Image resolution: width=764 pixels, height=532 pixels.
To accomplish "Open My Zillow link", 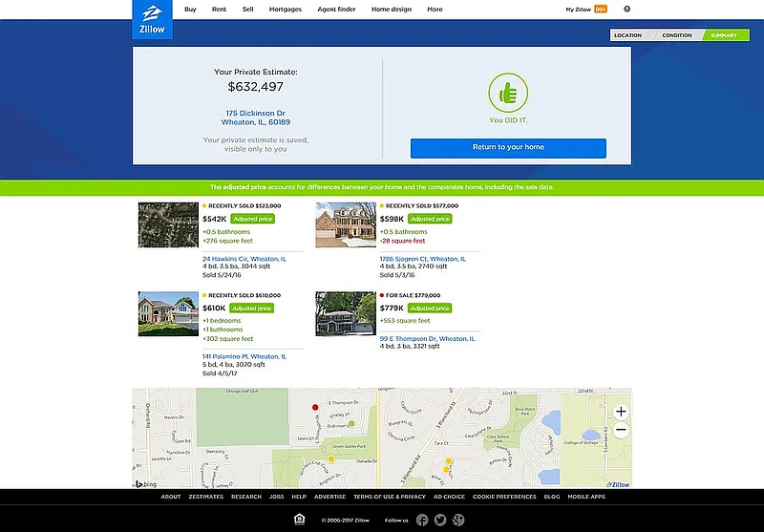I will 578,10.
